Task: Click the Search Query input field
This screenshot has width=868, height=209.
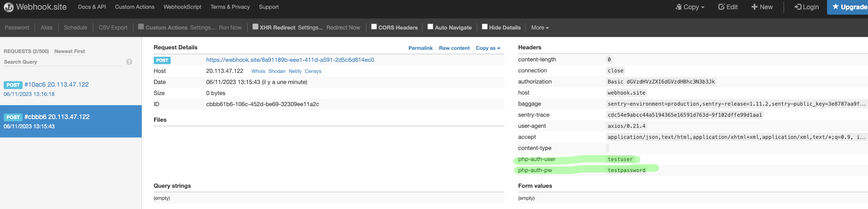Action: point(62,62)
